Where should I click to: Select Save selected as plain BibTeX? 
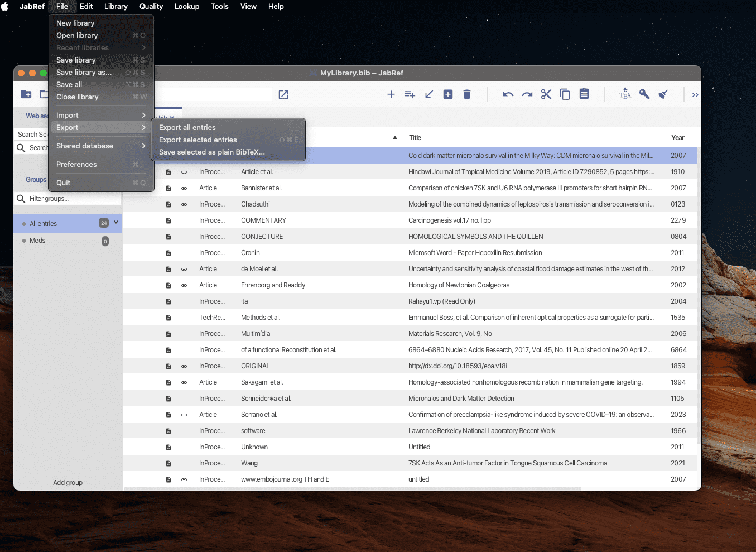click(211, 152)
